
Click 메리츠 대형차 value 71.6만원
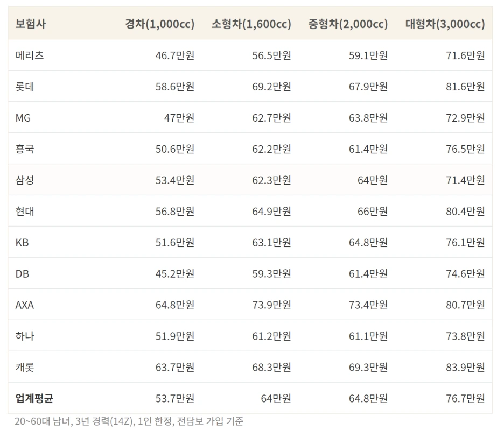[x=465, y=55]
